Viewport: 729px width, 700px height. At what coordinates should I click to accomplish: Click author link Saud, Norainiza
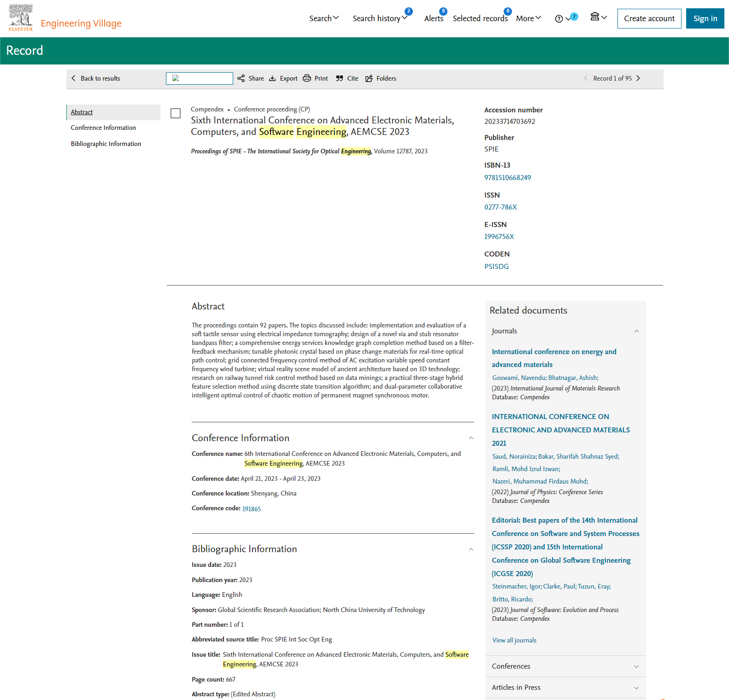[514, 456]
